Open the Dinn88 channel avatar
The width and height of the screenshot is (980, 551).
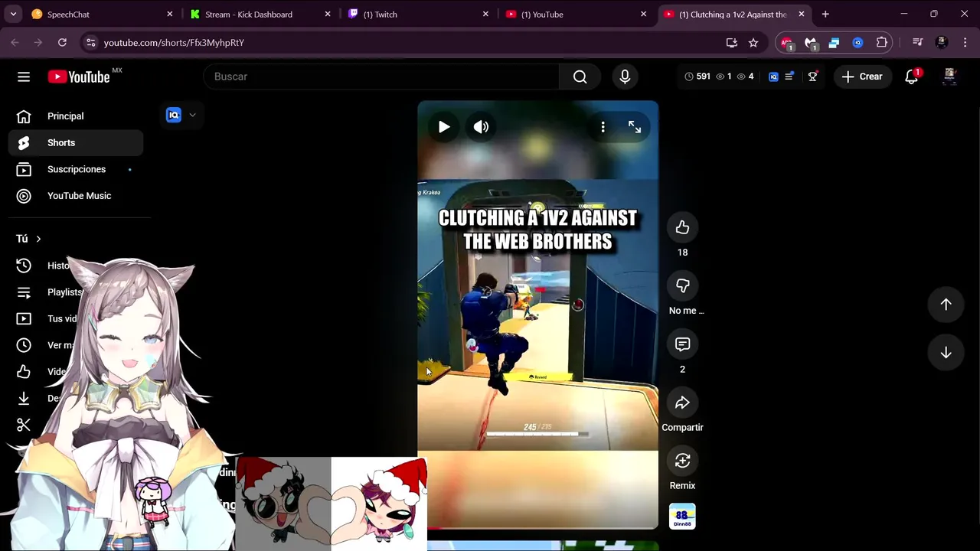point(682,517)
